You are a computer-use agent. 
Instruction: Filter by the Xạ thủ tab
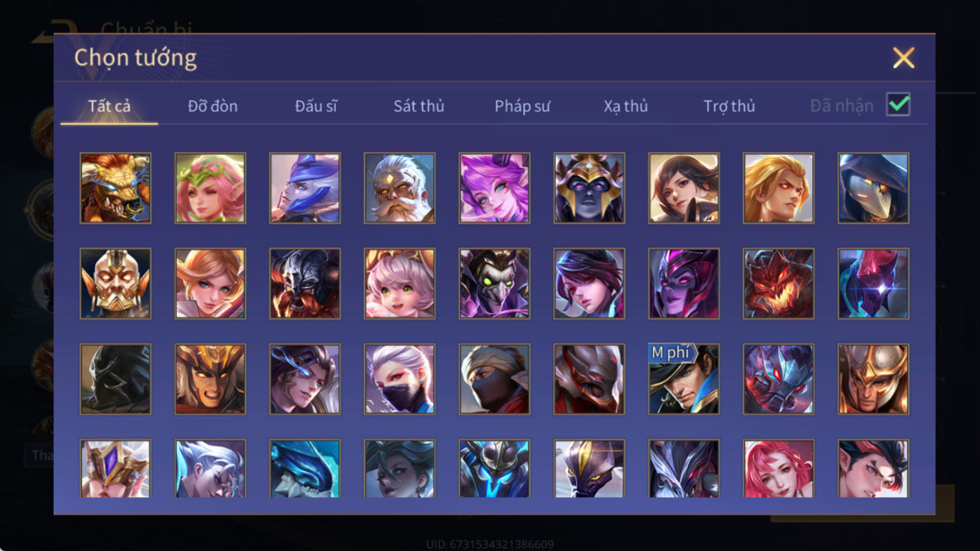(x=625, y=106)
